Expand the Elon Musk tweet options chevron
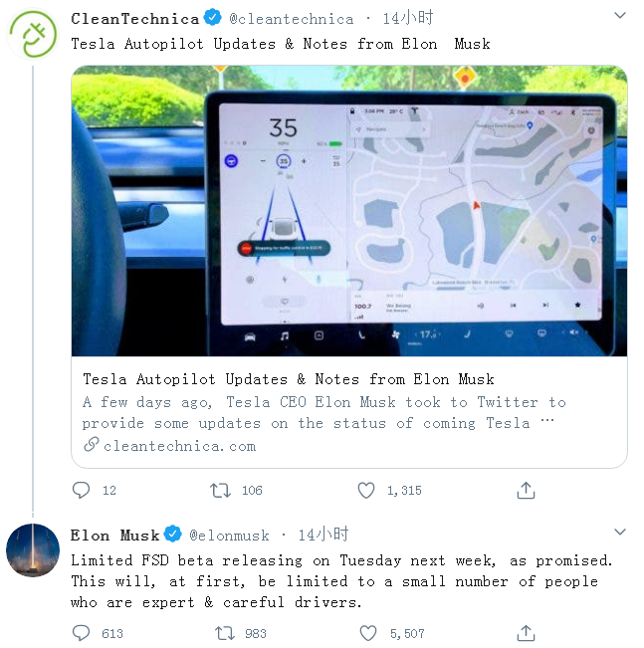Image resolution: width=644 pixels, height=648 pixels. [619, 533]
